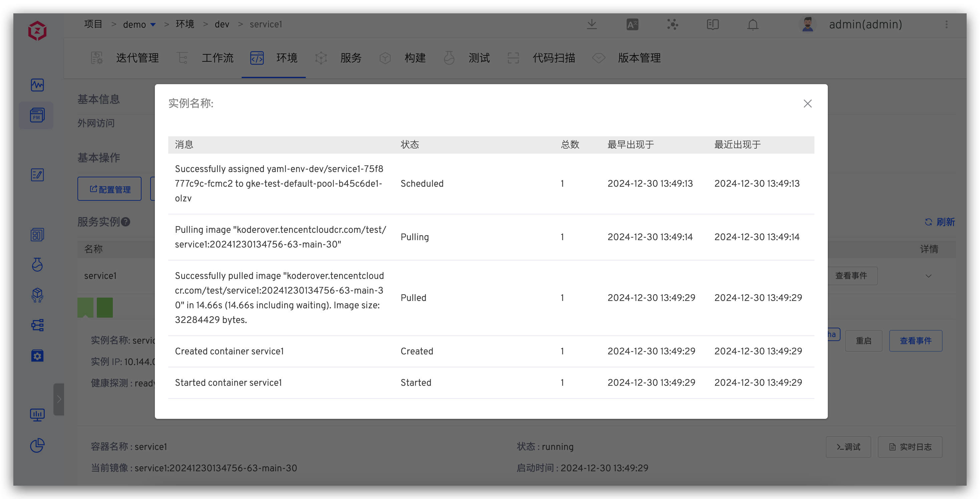Switch to the 版本管理 tab
The image size is (980, 499).
coord(639,58)
